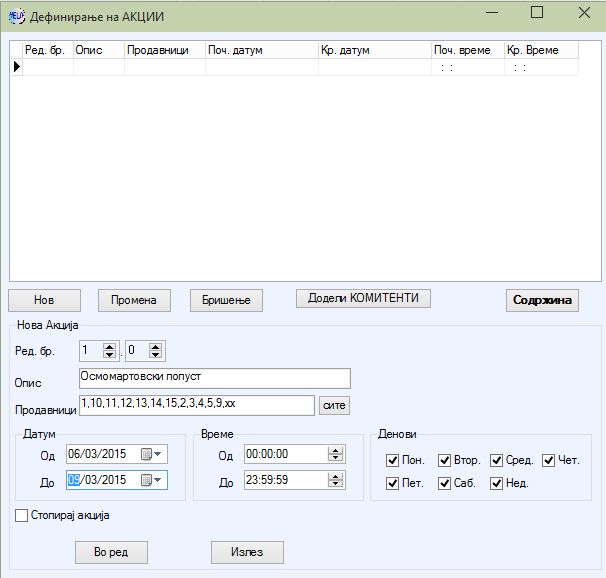
Task: Increase the first Ред. бр. spinner value
Action: click(110, 347)
